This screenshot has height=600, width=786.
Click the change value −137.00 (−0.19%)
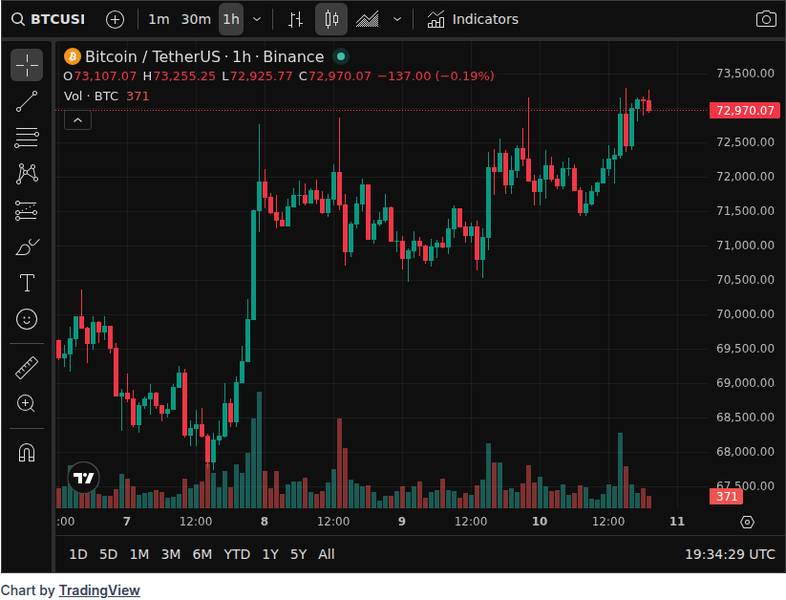pos(436,76)
